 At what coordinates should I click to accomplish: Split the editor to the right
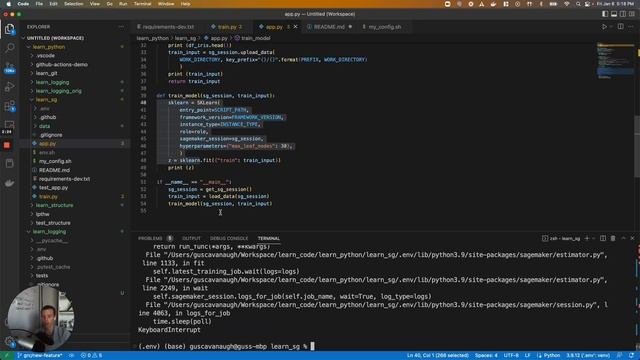pos(620,27)
